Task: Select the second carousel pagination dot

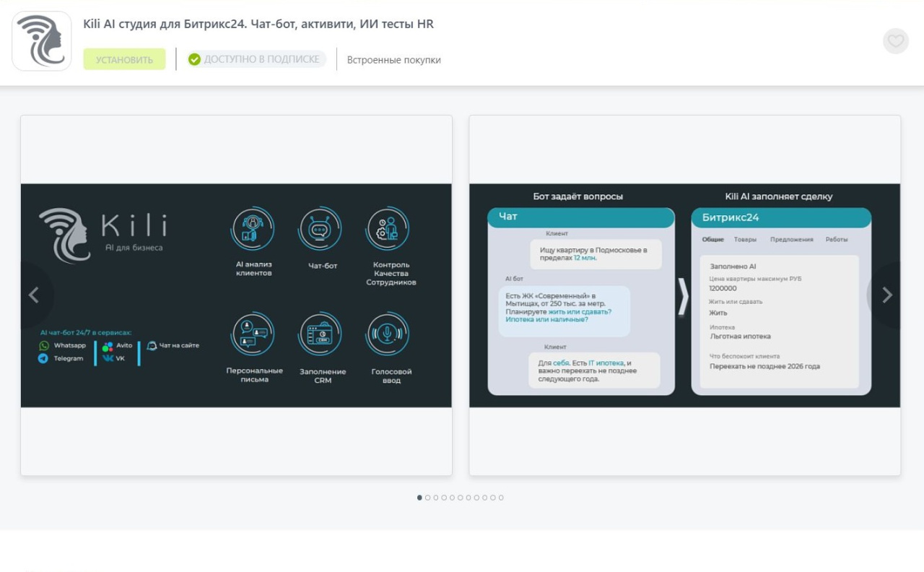Action: [428, 498]
